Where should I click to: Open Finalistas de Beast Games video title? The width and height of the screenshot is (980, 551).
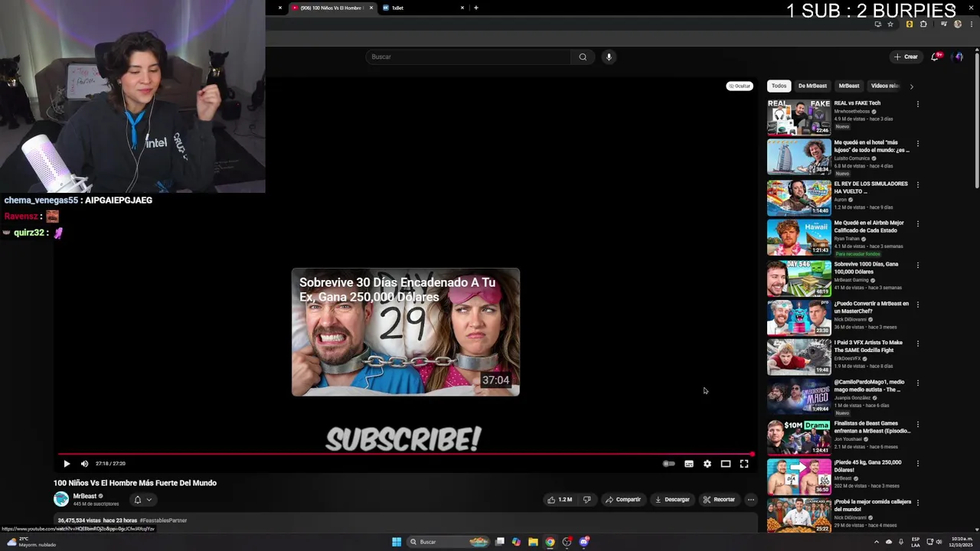pos(872,427)
